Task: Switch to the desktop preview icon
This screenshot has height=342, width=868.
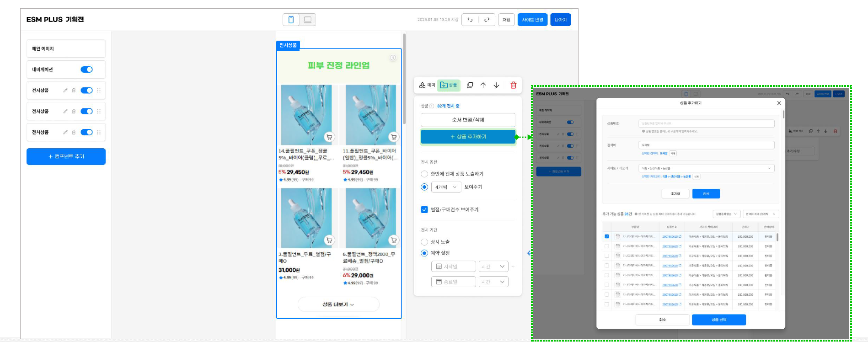Action: (308, 20)
